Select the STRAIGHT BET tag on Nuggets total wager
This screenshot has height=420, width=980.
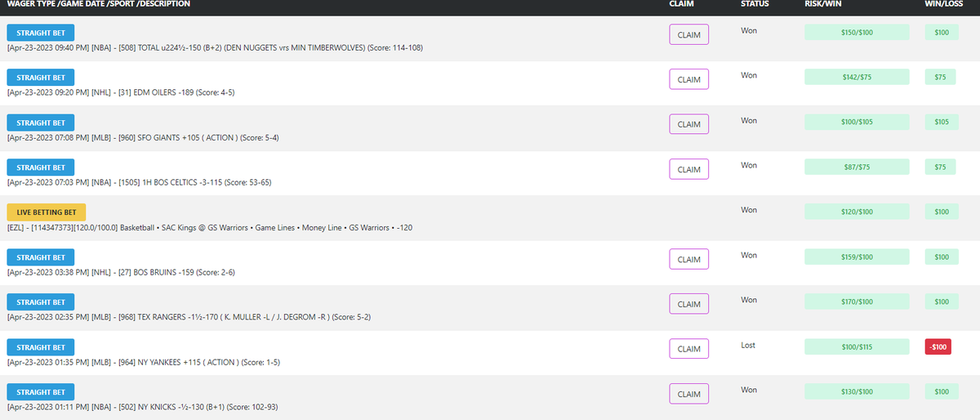pyautogui.click(x=41, y=33)
